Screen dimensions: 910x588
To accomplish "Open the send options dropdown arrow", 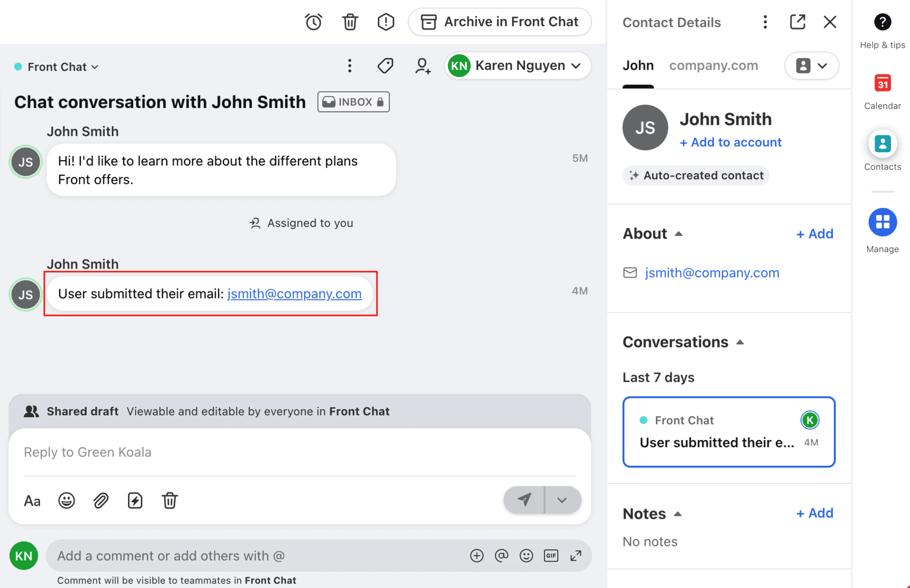I will point(562,500).
